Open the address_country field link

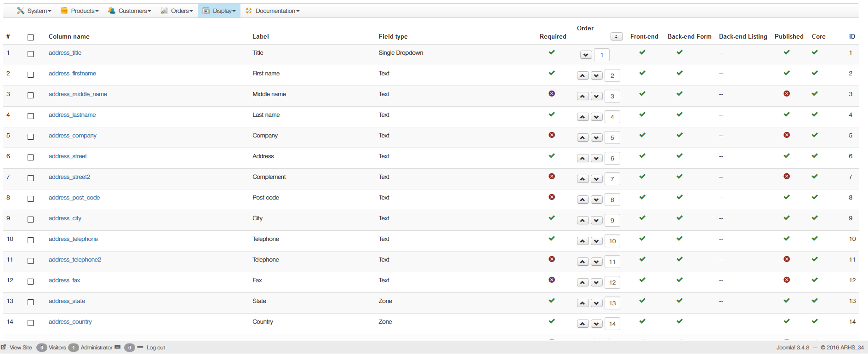70,322
